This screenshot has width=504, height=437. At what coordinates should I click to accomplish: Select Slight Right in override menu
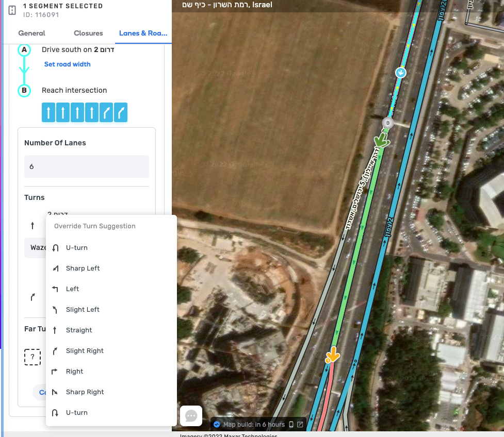coord(85,351)
